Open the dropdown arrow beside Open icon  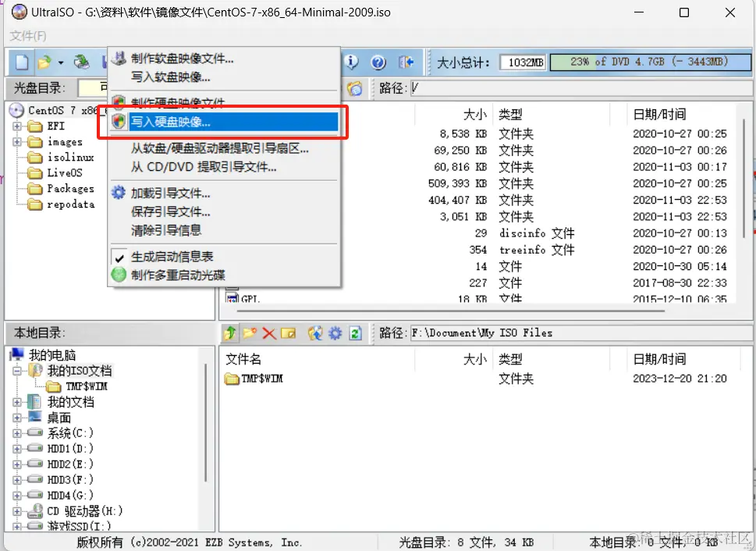point(61,62)
